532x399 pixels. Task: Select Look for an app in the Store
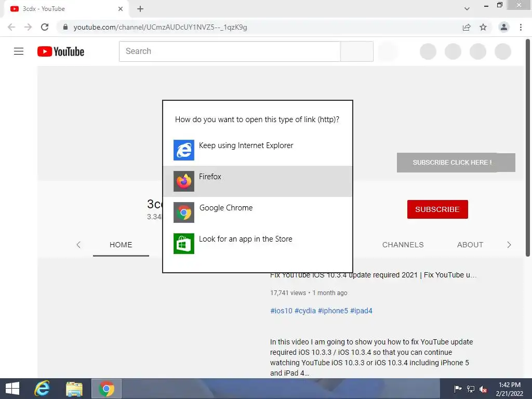pos(258,244)
